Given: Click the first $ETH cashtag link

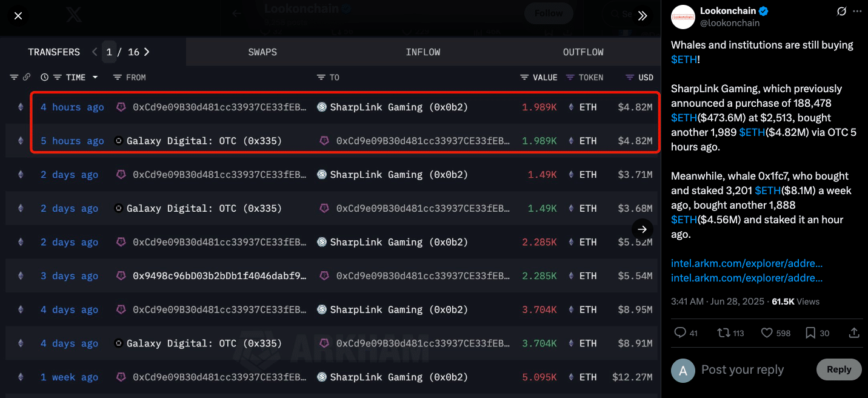Looking at the screenshot, I should (684, 59).
